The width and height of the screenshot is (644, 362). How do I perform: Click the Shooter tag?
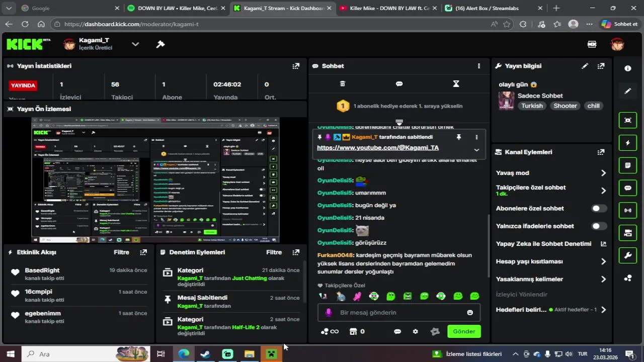565,106
